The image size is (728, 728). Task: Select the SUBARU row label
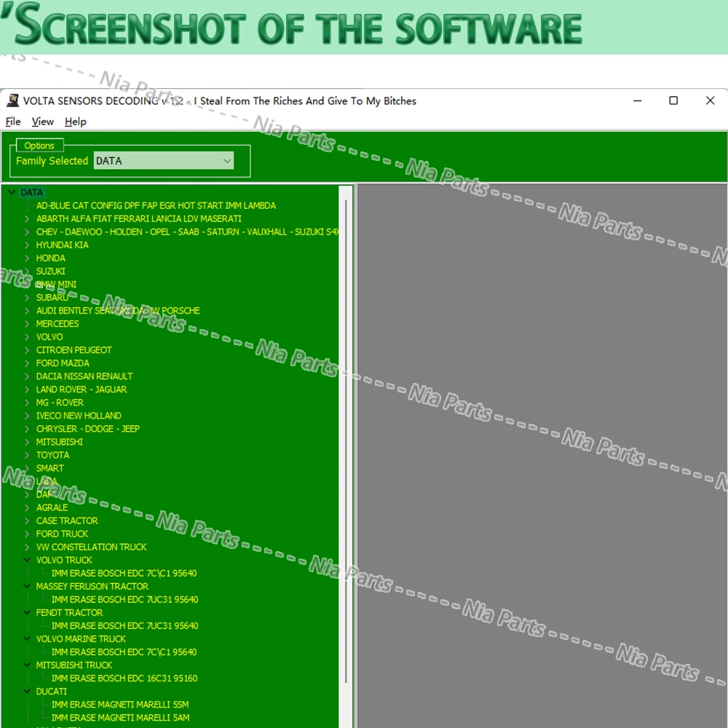52,297
